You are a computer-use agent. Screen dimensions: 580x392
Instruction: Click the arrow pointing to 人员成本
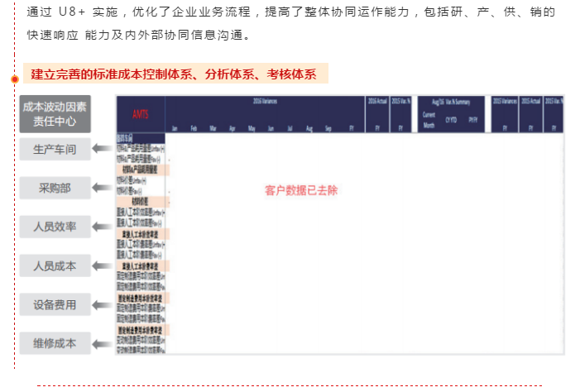(x=103, y=265)
